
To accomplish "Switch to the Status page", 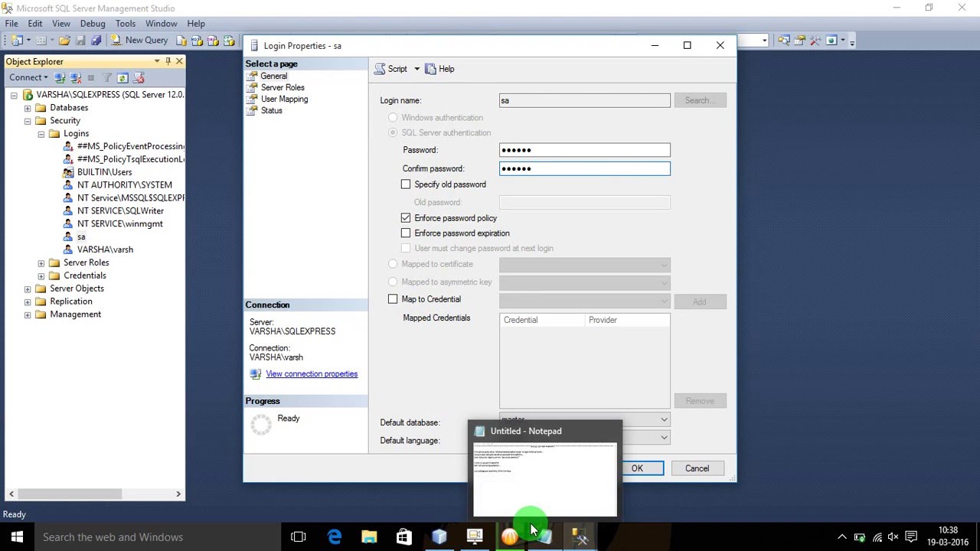I will [x=271, y=110].
